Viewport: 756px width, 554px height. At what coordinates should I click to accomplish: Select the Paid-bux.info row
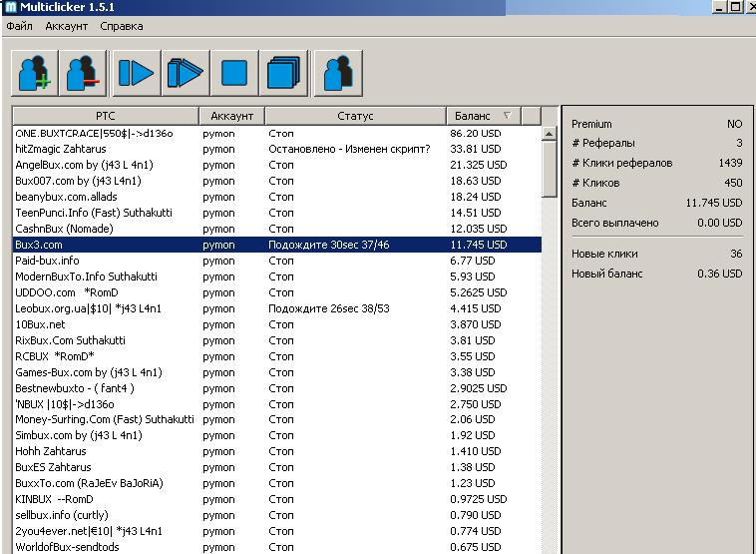point(277,261)
